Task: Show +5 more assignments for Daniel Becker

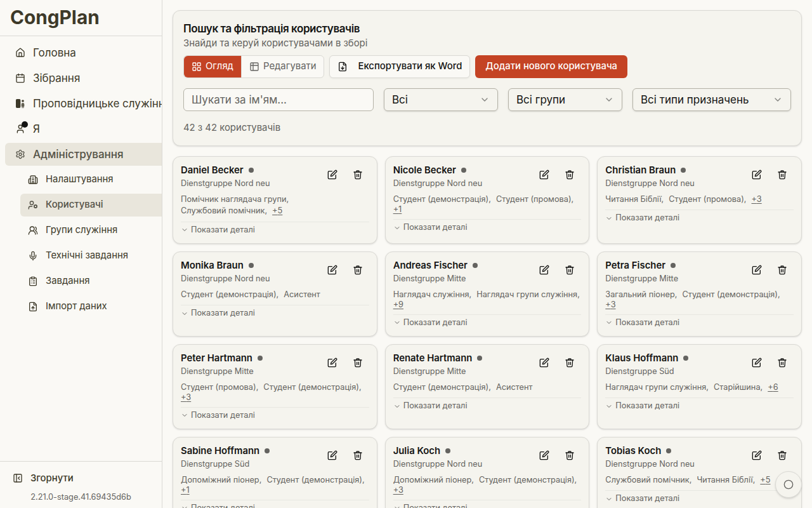Action: [x=277, y=210]
